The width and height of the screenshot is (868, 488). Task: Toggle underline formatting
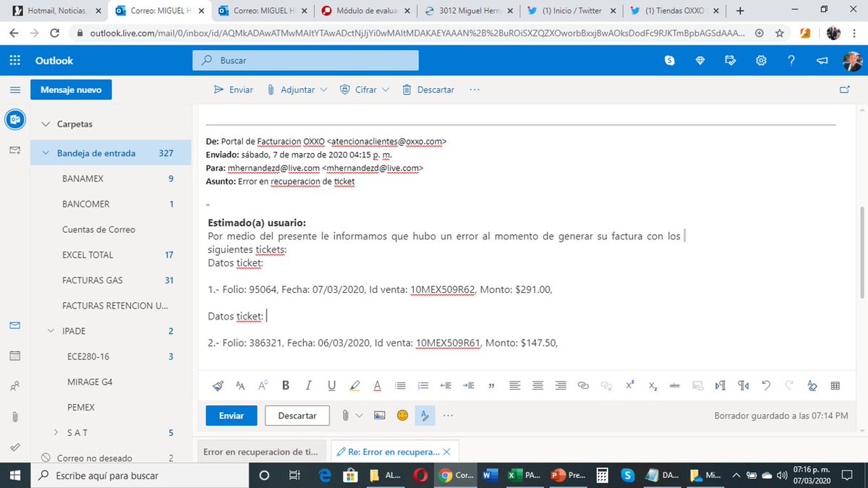click(x=331, y=385)
